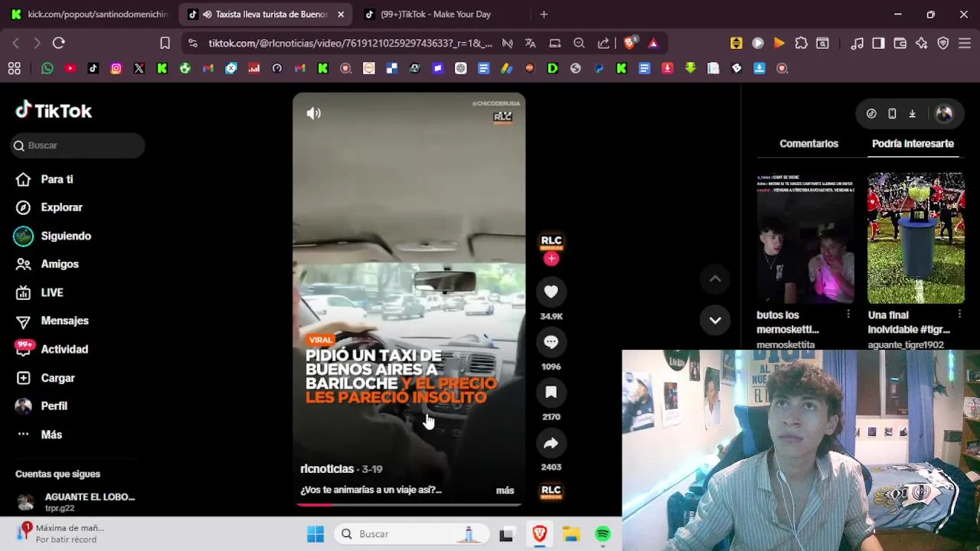Open the TikTok profile avatar at top right
Viewport: 980px width, 551px height.
click(944, 113)
